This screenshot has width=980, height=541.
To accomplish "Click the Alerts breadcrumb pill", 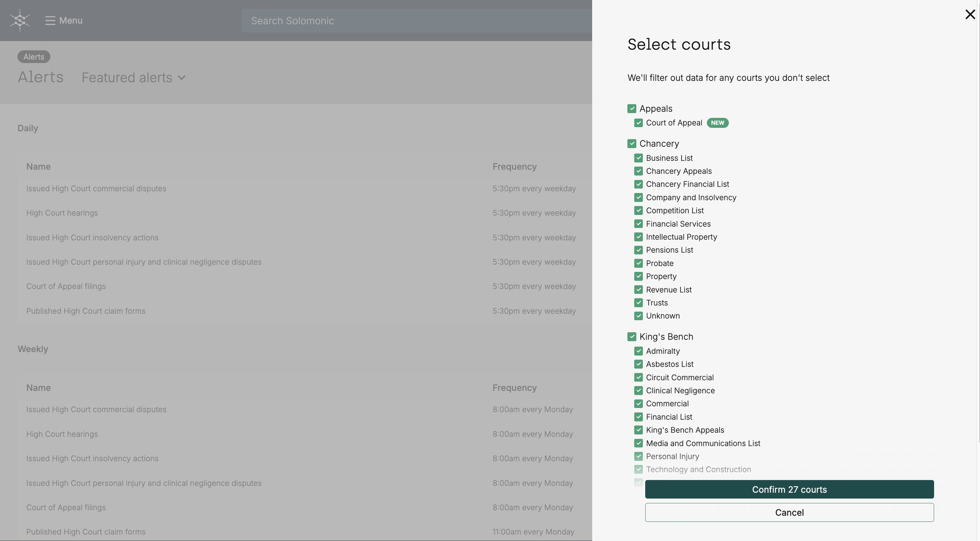I will 34,57.
